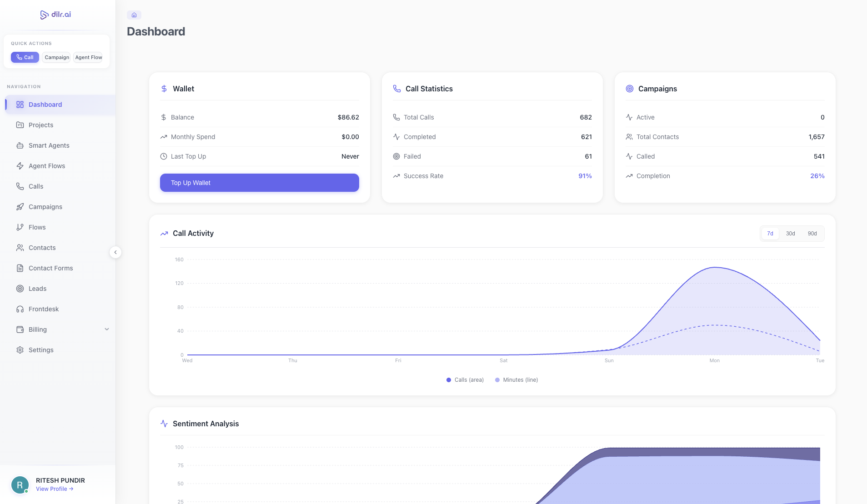This screenshot has width=867, height=504.
Task: Click the Contacts people icon
Action: pyautogui.click(x=20, y=248)
